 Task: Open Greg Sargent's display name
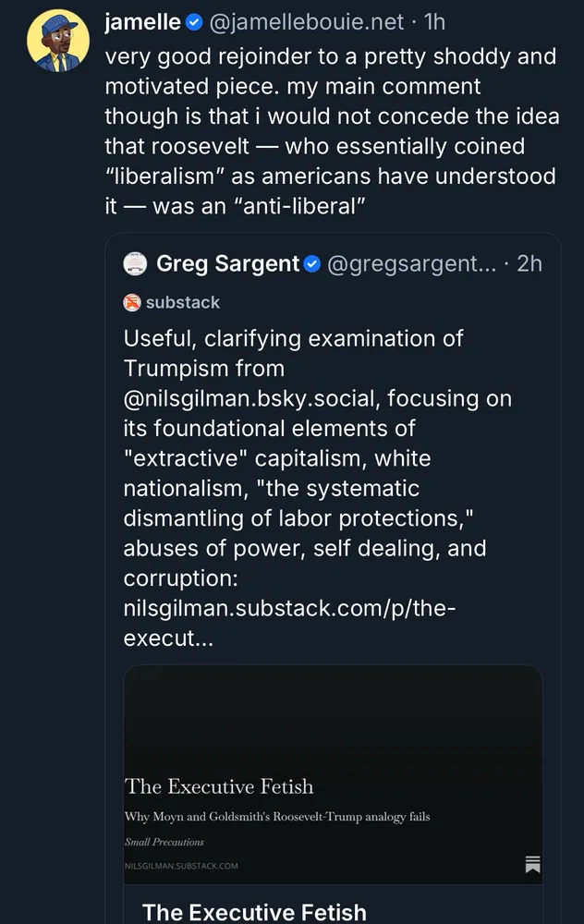[228, 264]
